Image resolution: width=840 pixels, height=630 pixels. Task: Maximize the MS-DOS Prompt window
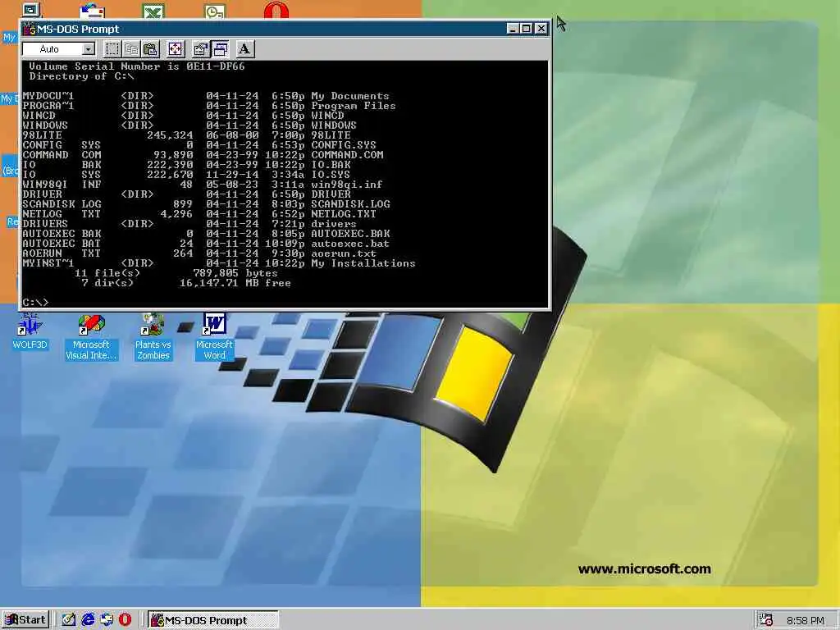click(526, 29)
